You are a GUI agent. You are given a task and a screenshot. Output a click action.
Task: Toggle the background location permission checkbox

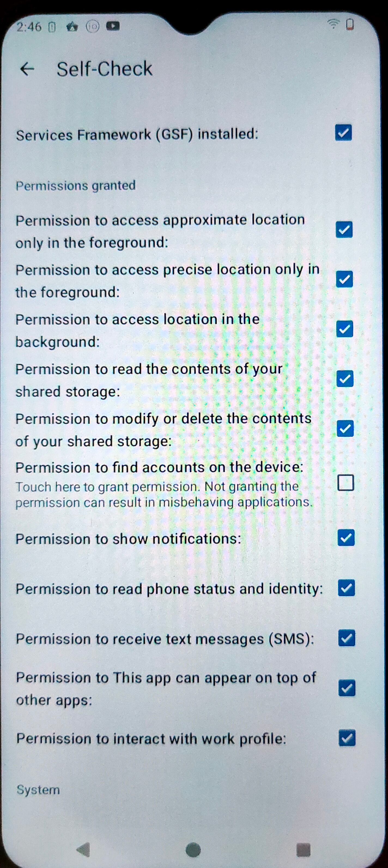tap(345, 329)
